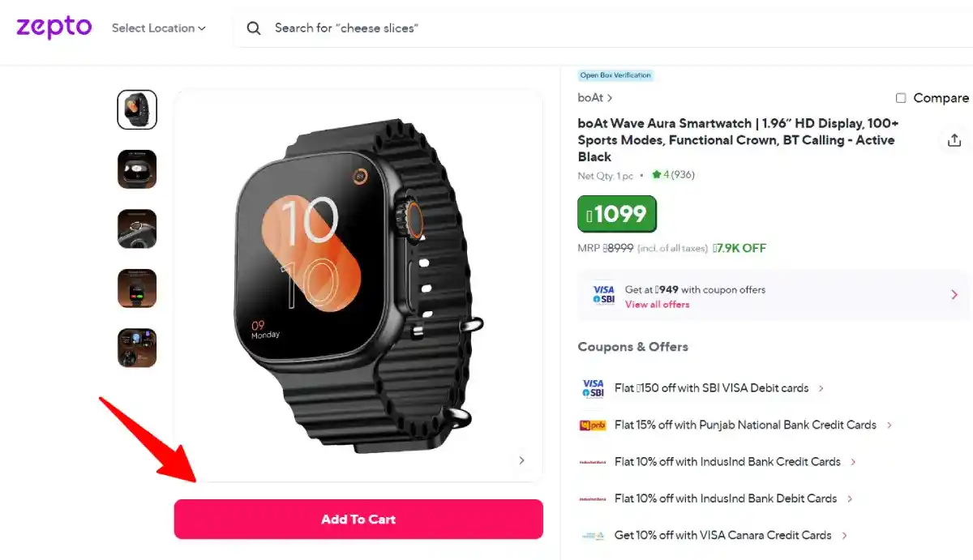Image resolution: width=973 pixels, height=560 pixels.
Task: Click the arrow on the coupon offers banner
Action: [x=955, y=294]
